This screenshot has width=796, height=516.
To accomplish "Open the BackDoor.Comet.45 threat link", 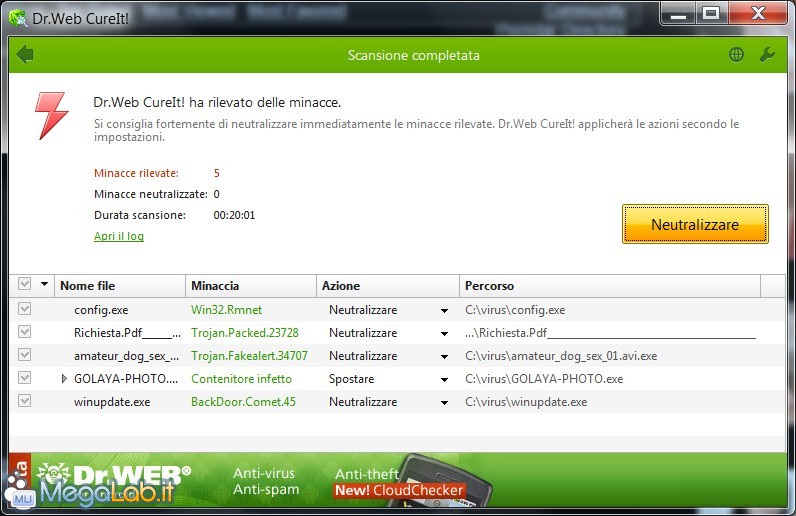I will 243,402.
